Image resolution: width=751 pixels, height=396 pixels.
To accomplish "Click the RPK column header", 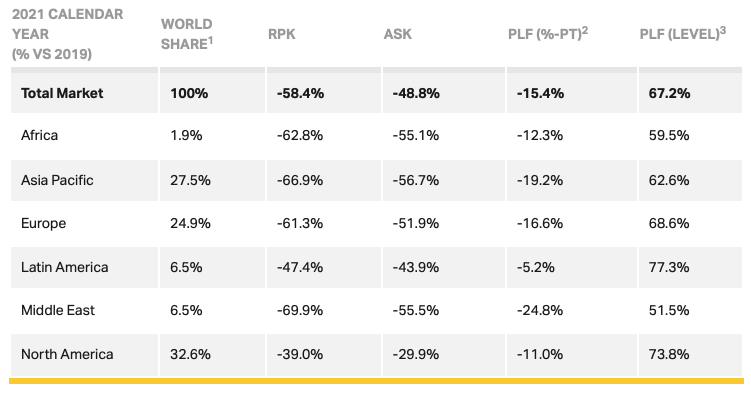I will [x=282, y=34].
